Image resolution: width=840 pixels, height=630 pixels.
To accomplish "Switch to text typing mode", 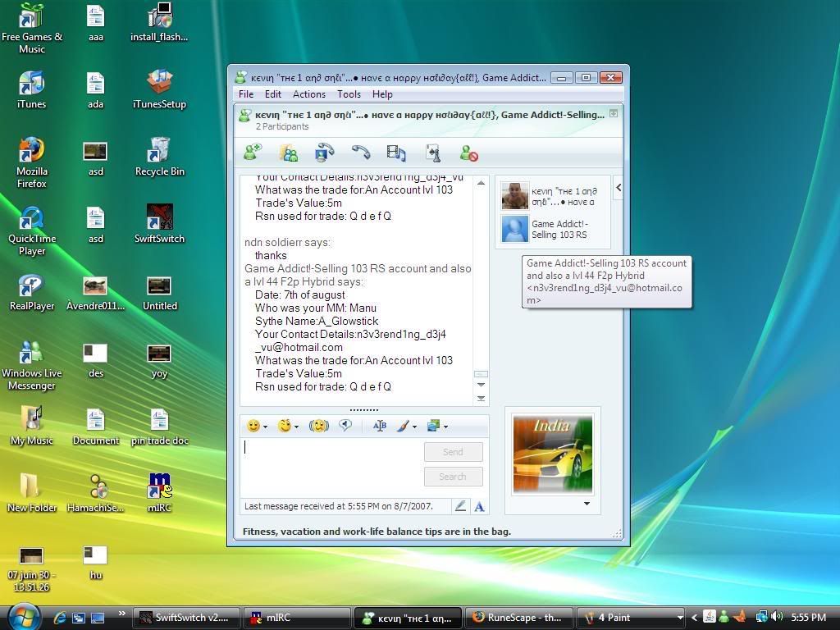I will (479, 505).
